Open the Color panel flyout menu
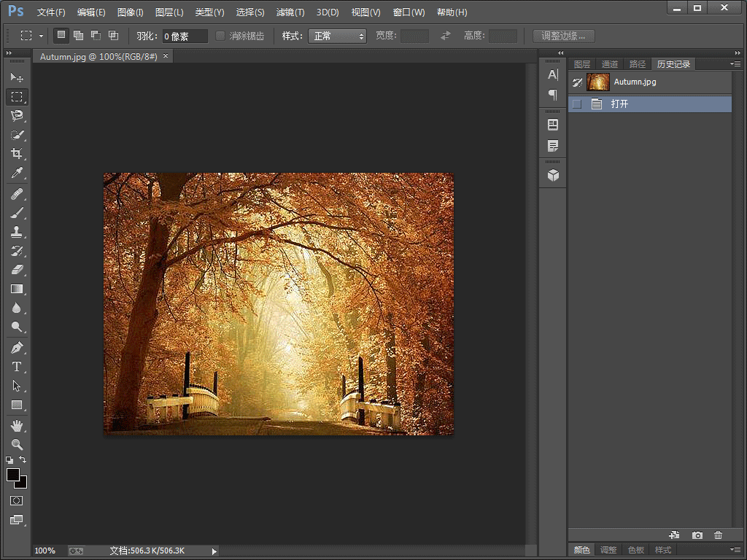Image resolution: width=747 pixels, height=560 pixels. pos(735,550)
